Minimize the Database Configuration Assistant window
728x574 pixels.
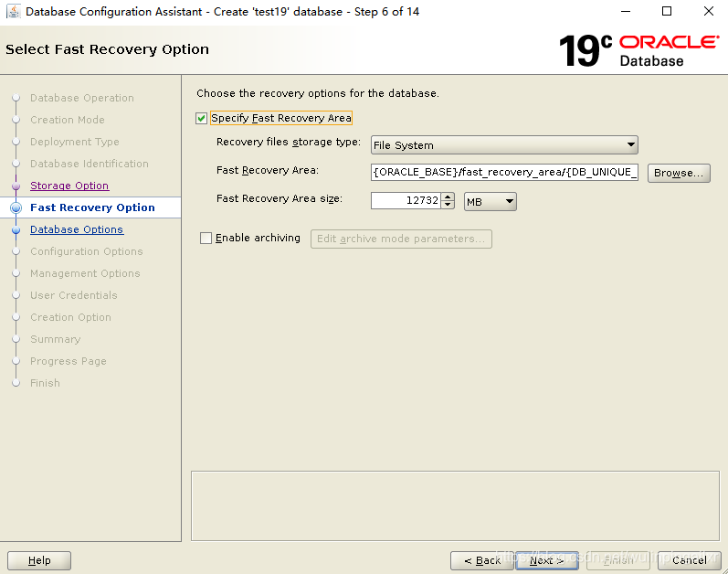click(x=626, y=11)
